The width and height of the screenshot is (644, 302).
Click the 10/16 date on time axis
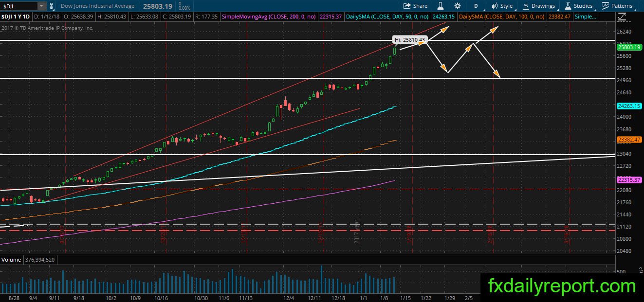click(161, 298)
